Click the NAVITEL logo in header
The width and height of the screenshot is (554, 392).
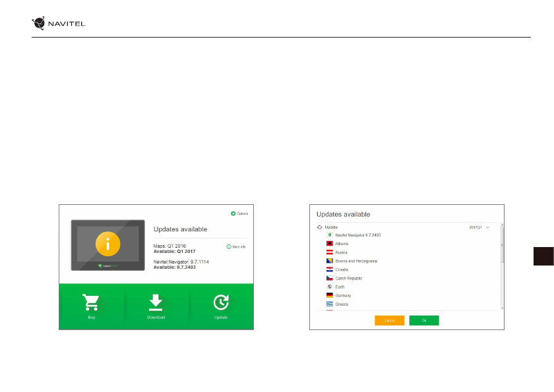coord(59,24)
